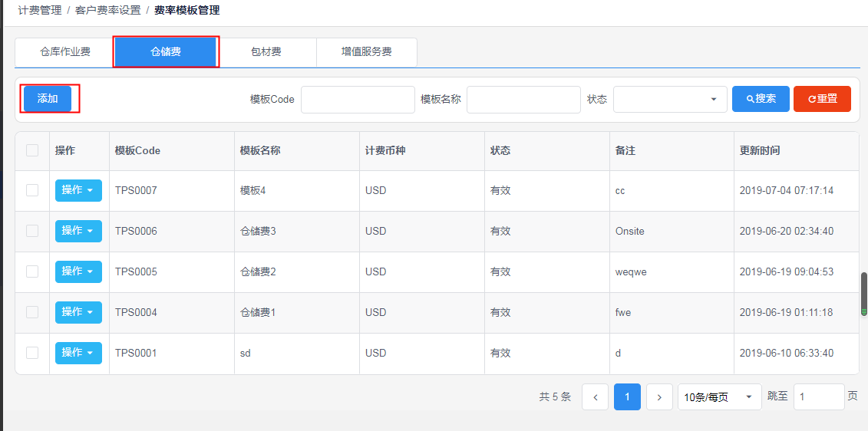Expand the 操作 dropdown for TPS0004
The image size is (868, 431).
click(x=78, y=312)
